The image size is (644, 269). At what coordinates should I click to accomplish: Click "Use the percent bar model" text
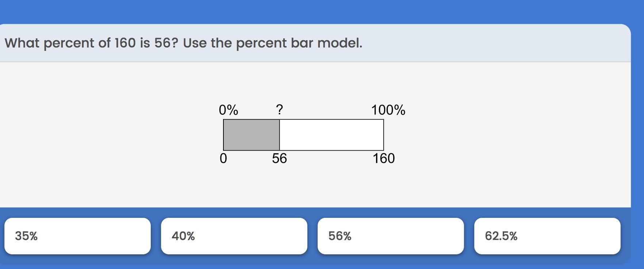[x=272, y=43]
